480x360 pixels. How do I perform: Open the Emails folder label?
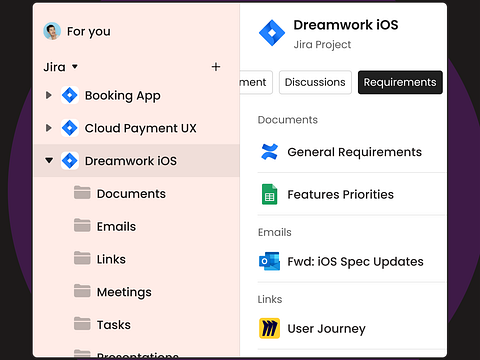[x=116, y=227]
